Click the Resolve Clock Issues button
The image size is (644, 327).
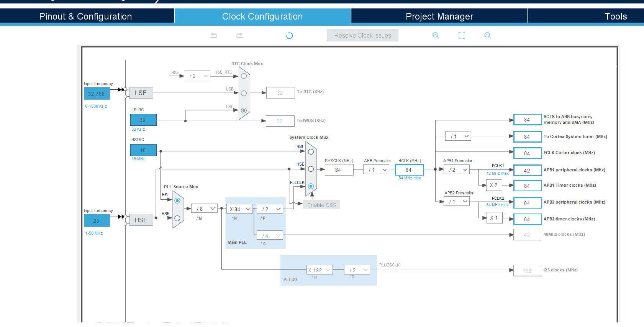362,35
